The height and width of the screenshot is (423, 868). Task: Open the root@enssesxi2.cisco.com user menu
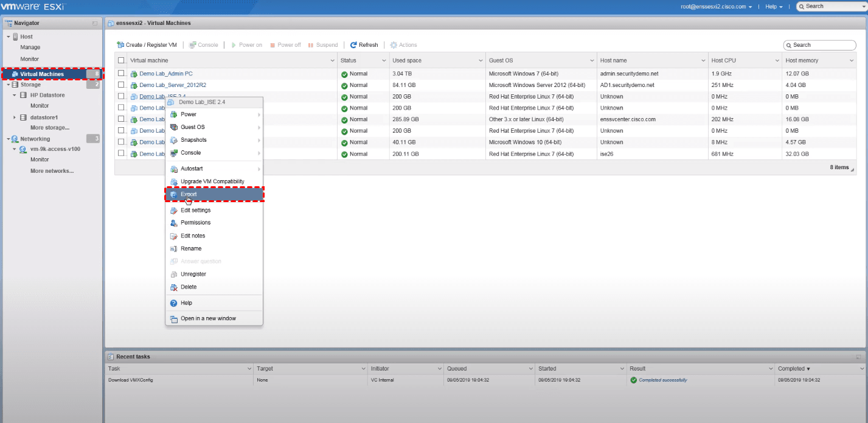[716, 7]
